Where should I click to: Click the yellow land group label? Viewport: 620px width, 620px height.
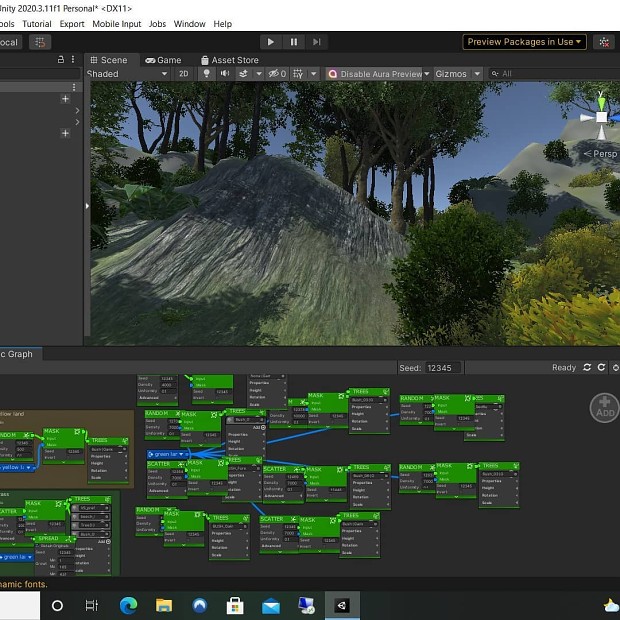pos(12,414)
